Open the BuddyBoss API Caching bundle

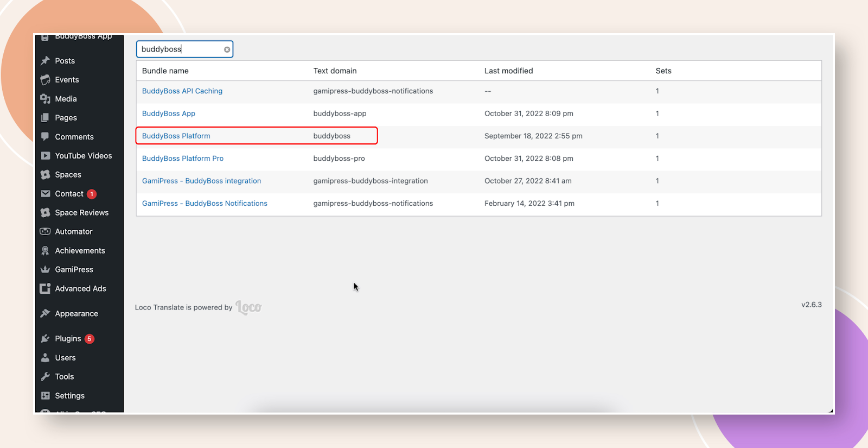pyautogui.click(x=182, y=91)
